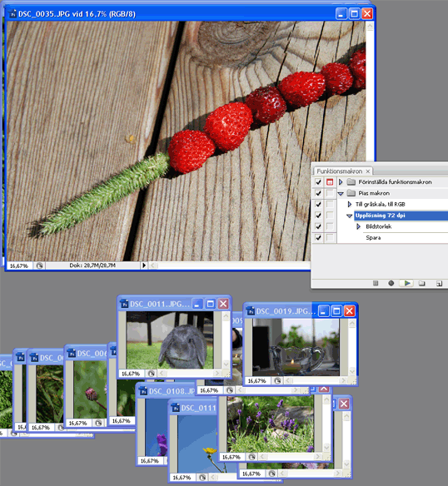Click the Photoshop icon in DSC_0011.JPG window
Viewport: 448px width, 486px height.
tap(124, 304)
